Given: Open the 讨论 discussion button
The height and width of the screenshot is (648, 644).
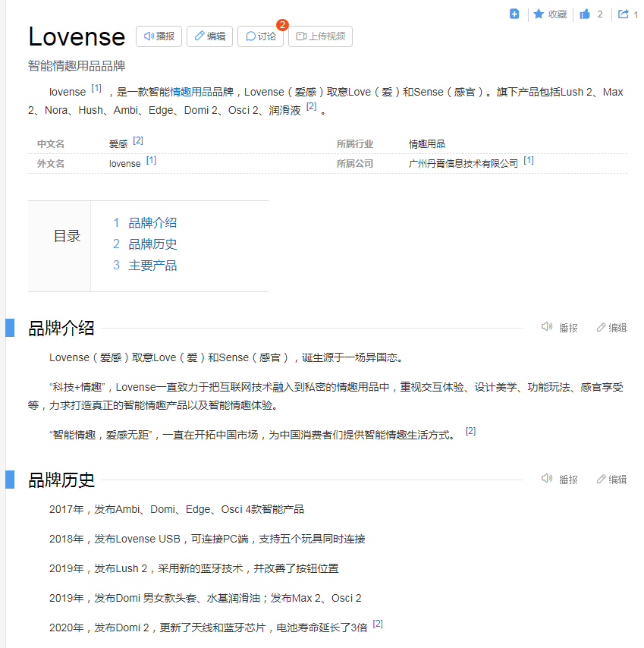Looking at the screenshot, I should point(260,36).
